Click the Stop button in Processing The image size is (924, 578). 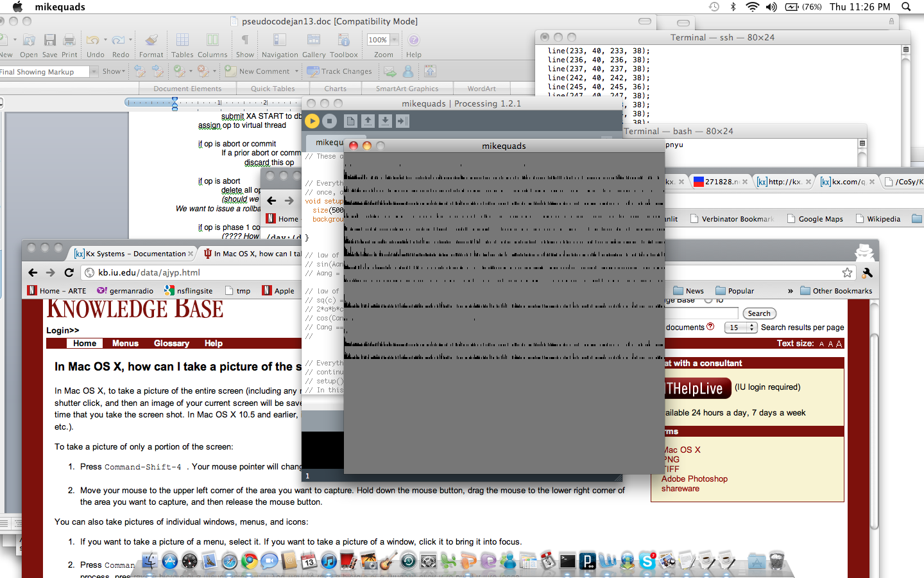click(x=329, y=121)
